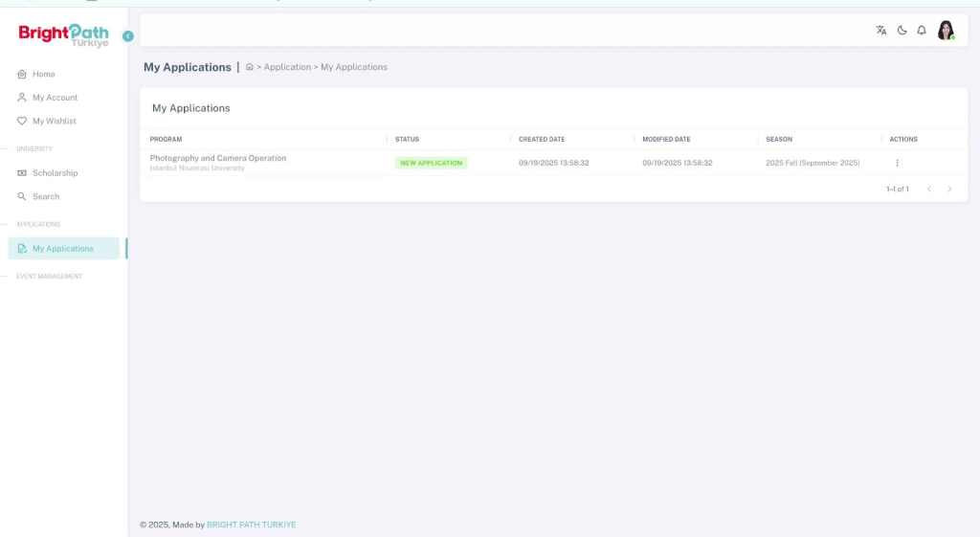980x537 pixels.
Task: Click the home icon in breadcrumb
Action: [x=250, y=67]
